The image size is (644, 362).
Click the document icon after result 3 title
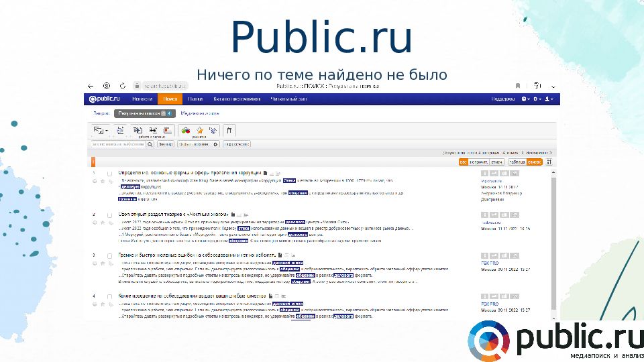(280, 255)
